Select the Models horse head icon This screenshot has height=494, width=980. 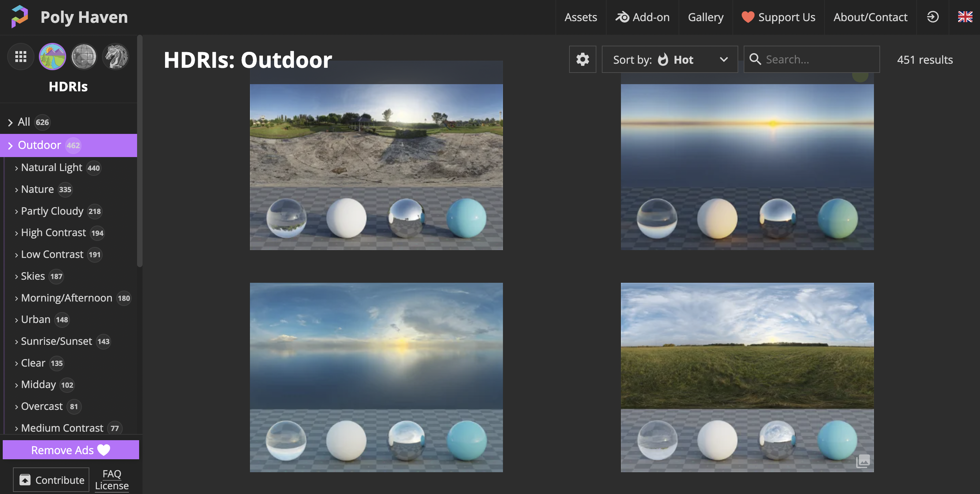(116, 57)
